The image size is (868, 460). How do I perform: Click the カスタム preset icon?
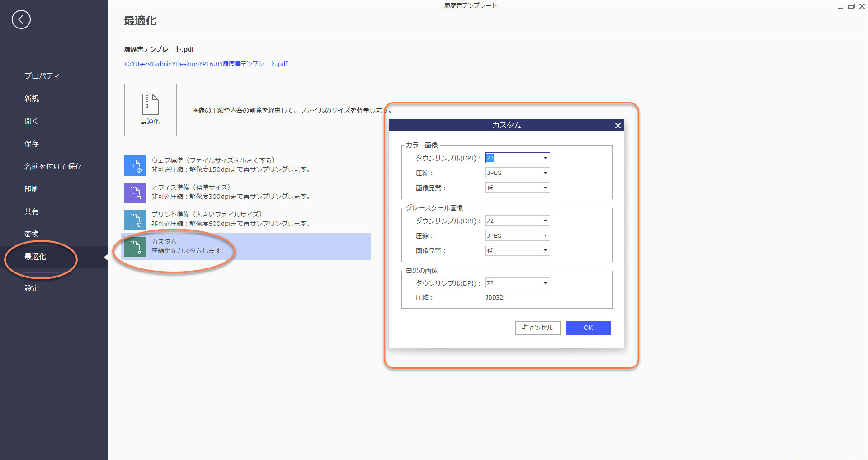(135, 247)
